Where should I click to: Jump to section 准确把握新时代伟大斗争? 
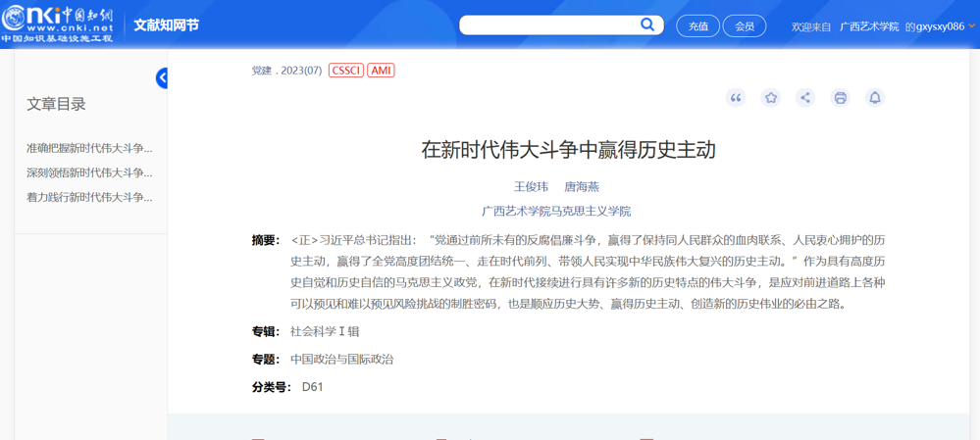click(x=89, y=148)
